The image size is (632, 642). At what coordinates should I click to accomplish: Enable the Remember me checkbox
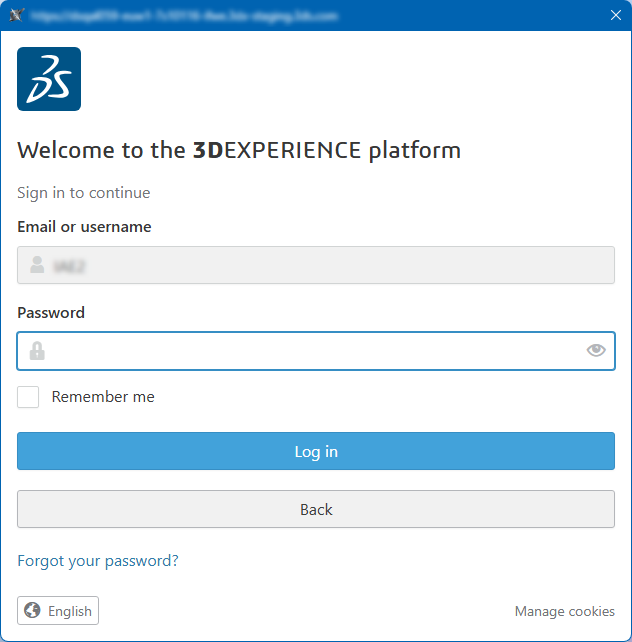(28, 397)
